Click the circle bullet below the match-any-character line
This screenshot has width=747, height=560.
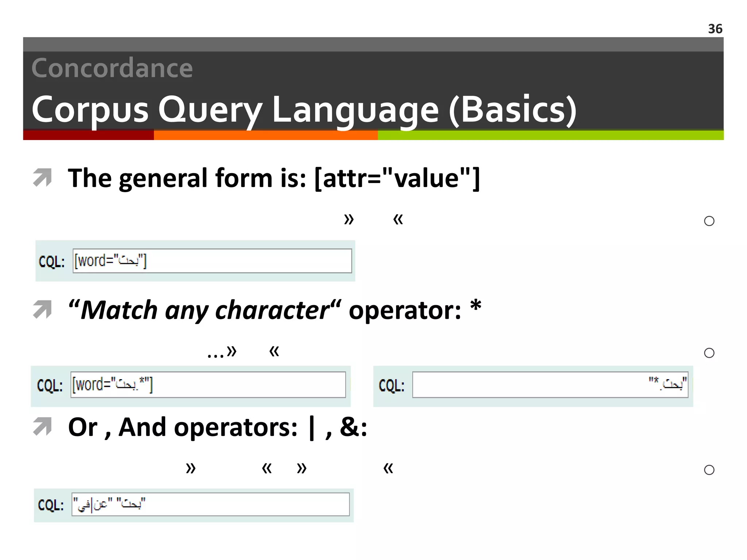pos(709,353)
